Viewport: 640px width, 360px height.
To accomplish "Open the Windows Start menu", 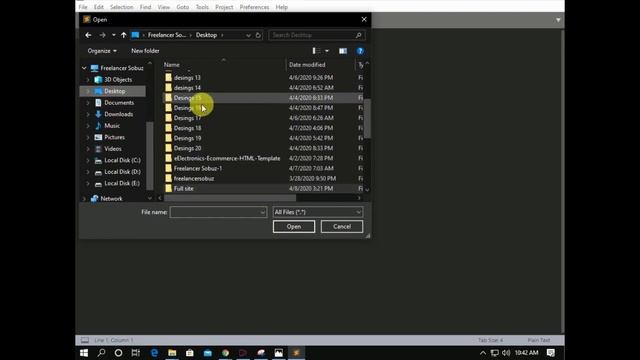I will (x=84, y=353).
